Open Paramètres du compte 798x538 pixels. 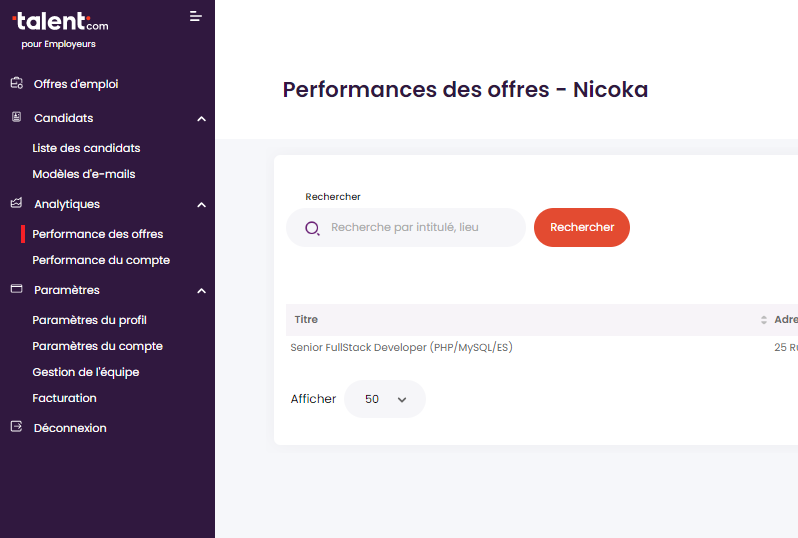(x=97, y=346)
